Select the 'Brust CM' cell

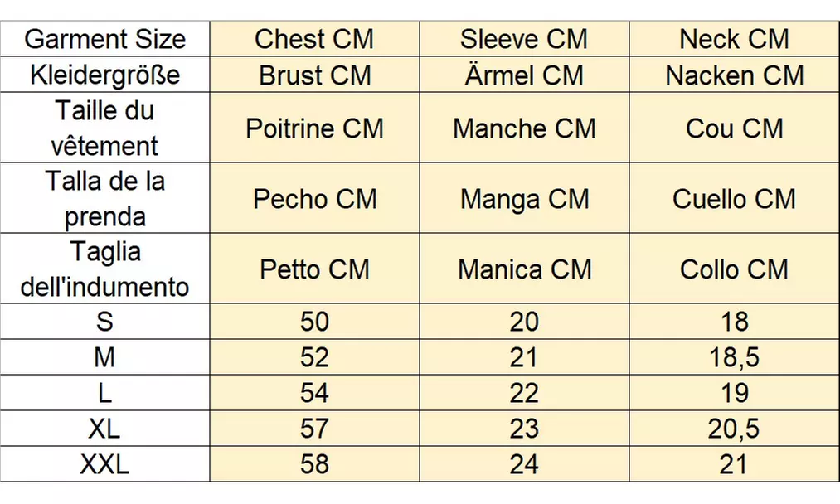[314, 75]
